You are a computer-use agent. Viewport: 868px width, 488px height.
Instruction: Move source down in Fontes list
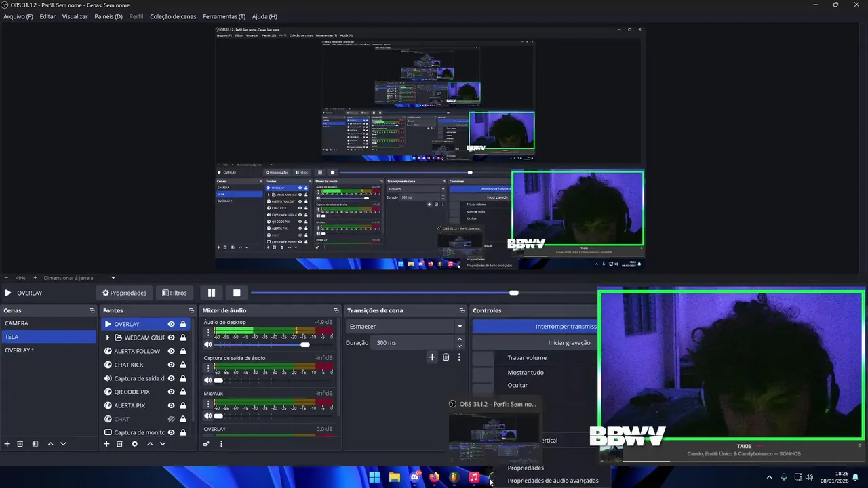point(163,444)
